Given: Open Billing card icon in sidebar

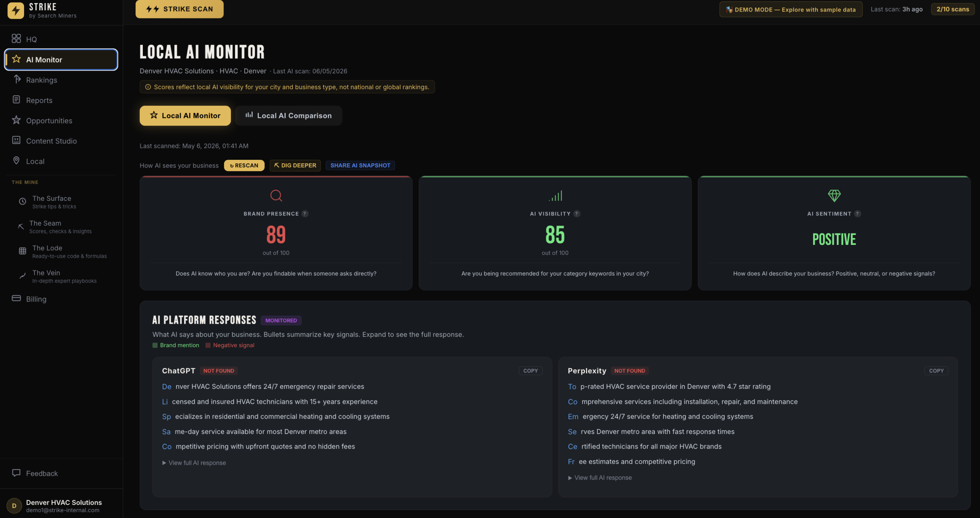Looking at the screenshot, I should tap(16, 298).
